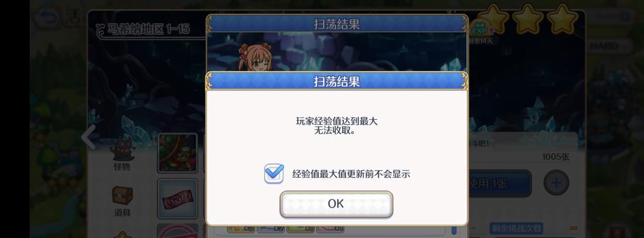Click the third gold star rating
Screen dimensions: 644x238
[x=563, y=19]
